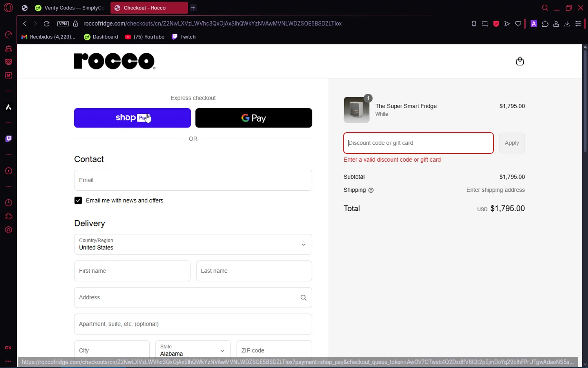Focus the Last name field
The height and width of the screenshot is (368, 588).
(x=254, y=271)
